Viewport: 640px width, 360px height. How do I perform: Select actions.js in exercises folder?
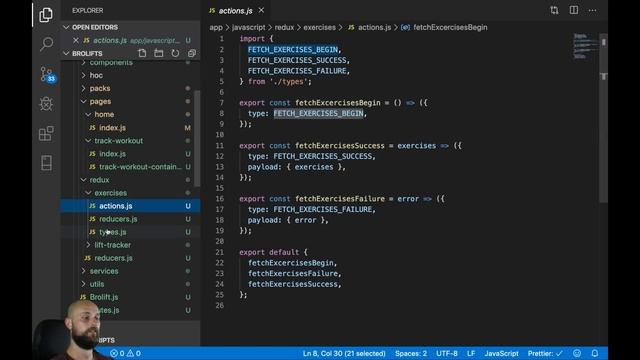tap(131, 206)
